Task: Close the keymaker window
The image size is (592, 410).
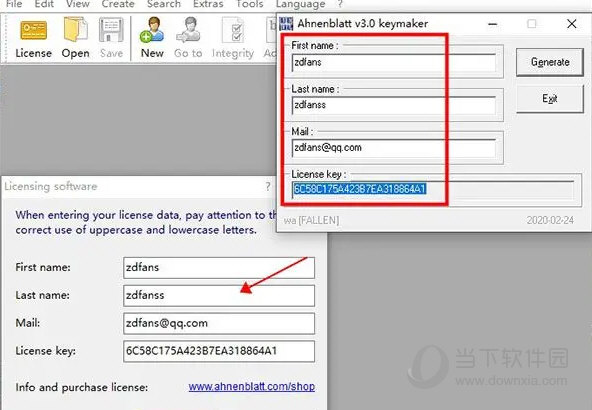Action: (572, 24)
